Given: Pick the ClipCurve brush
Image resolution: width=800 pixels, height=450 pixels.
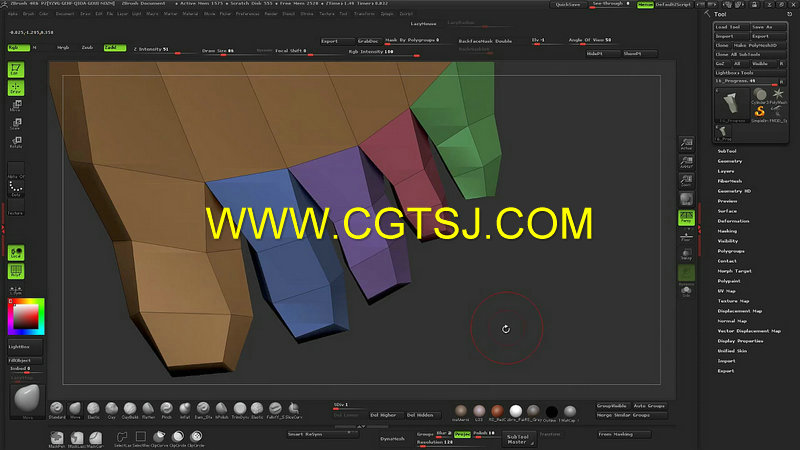Looking at the screenshot, I should click(159, 439).
